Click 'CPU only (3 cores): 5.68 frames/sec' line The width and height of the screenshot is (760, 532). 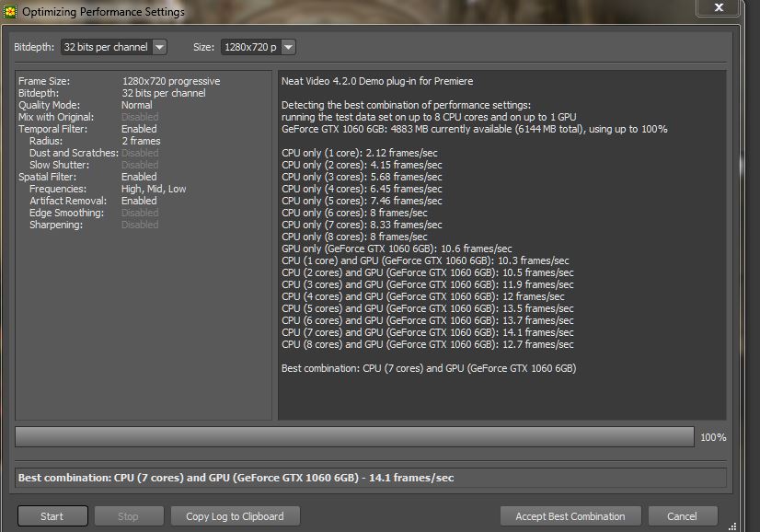(x=362, y=177)
